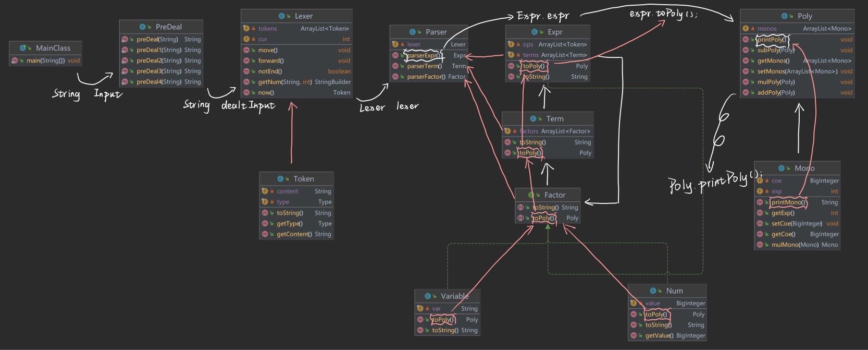868x350 pixels.
Task: Click the field icon beside monos in Poly
Action: [746, 29]
